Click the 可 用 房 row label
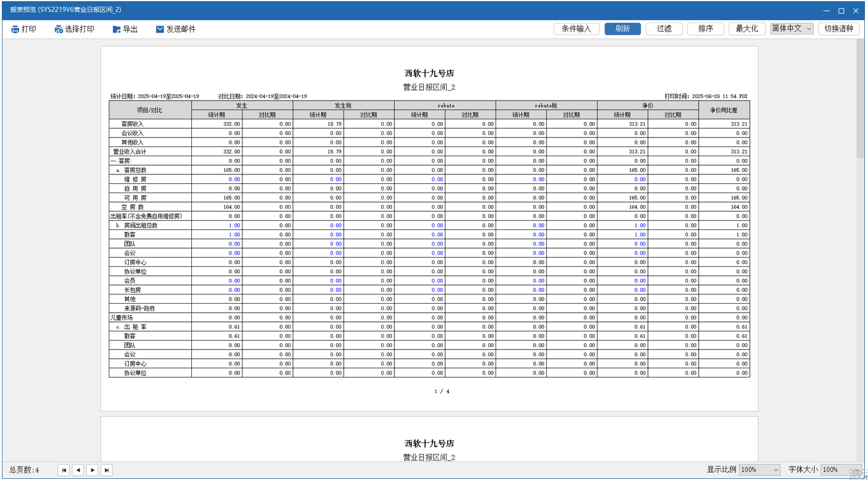 tap(136, 198)
